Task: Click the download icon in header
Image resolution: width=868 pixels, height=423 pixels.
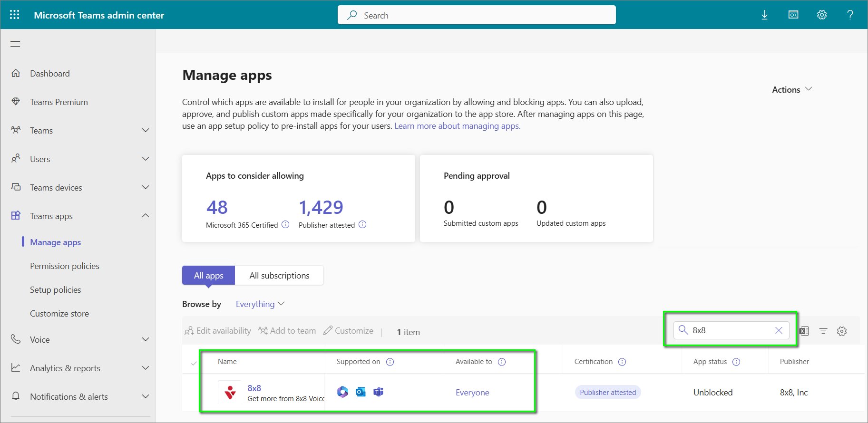Action: [x=764, y=15]
